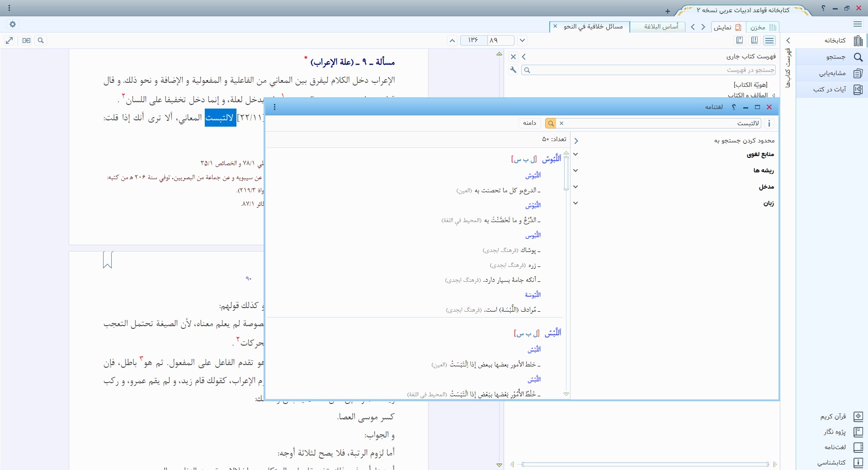Click the page number field ۸۹
The width and height of the screenshot is (868, 470).
tap(500, 40)
